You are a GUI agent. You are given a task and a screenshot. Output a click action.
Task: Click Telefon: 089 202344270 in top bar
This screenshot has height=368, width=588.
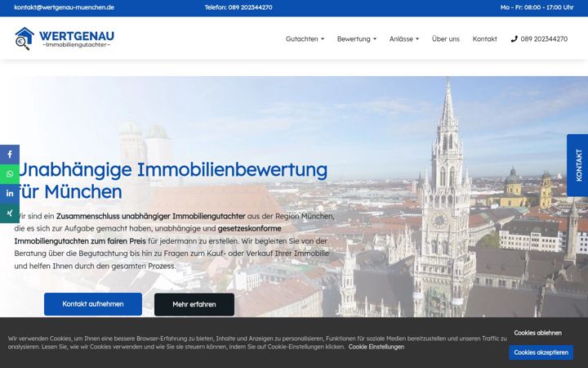pos(238,7)
